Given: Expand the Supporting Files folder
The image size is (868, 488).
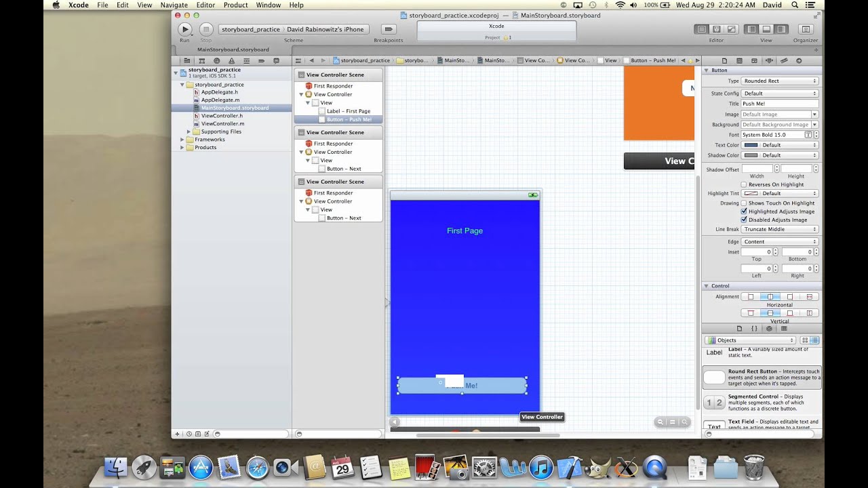Looking at the screenshot, I should pos(189,131).
